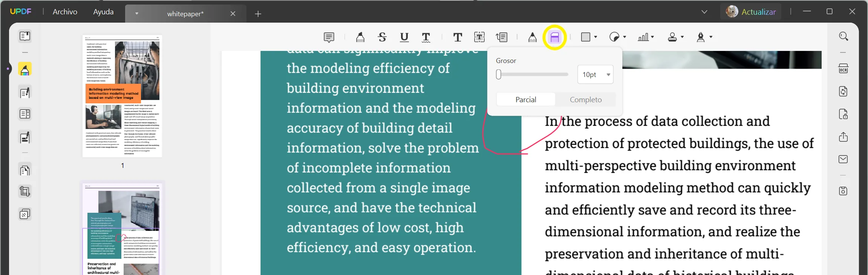Expand the tab overflow chevron
This screenshot has height=275, width=868.
(x=704, y=12)
